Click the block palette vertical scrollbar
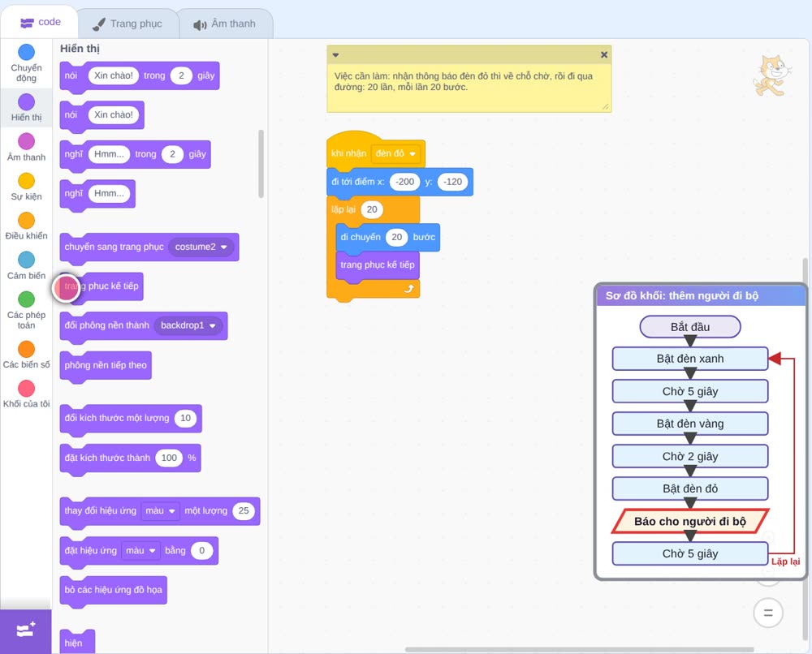The height and width of the screenshot is (654, 812). pos(261,164)
